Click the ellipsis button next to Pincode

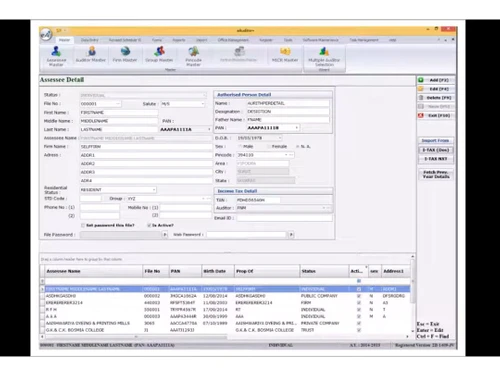pos(291,155)
